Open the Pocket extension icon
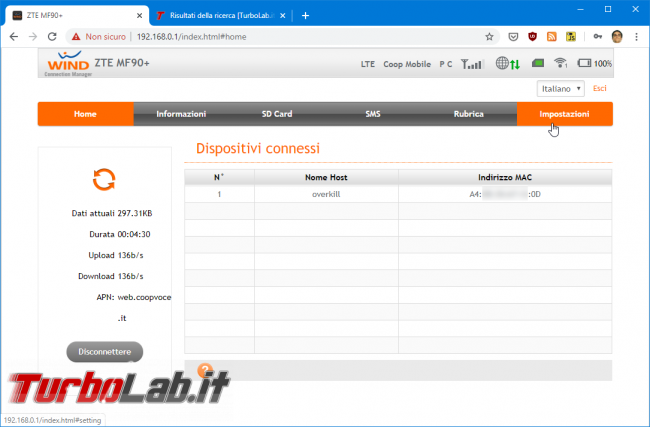 (x=513, y=37)
